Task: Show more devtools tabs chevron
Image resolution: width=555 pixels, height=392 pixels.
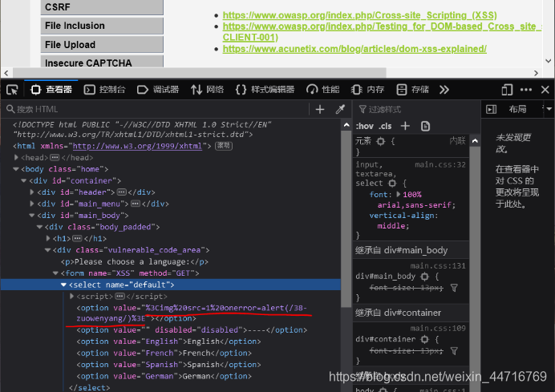Action: (444, 90)
